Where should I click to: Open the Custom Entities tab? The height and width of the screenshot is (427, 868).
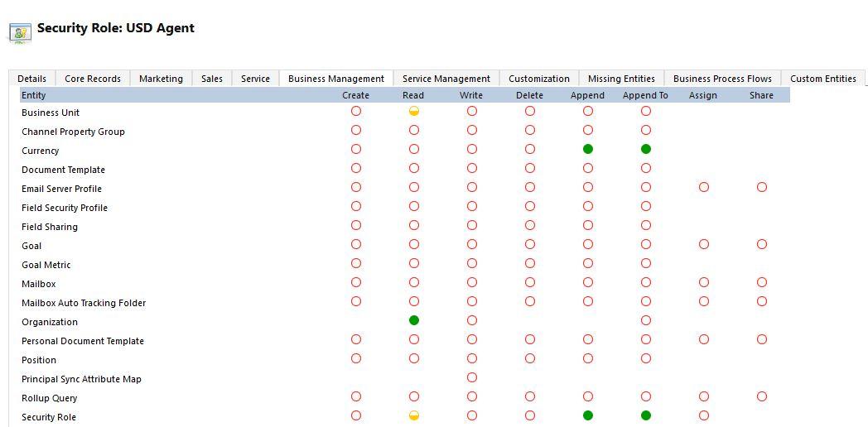822,79
